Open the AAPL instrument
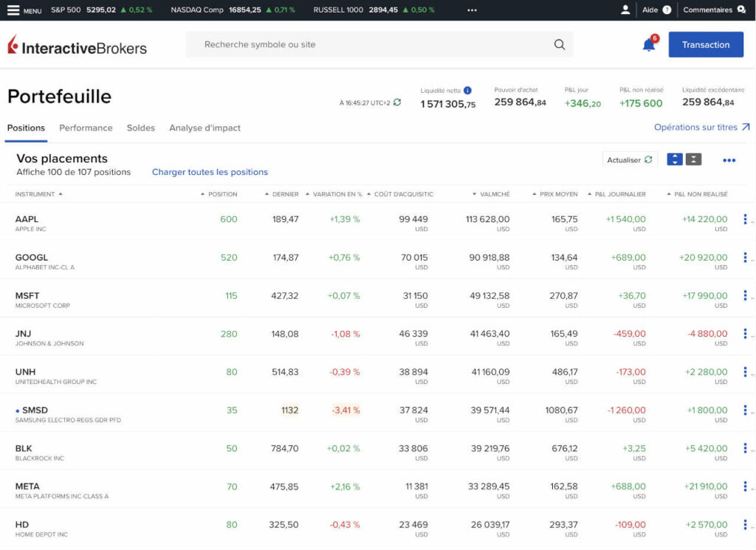This screenshot has width=756, height=550. (27, 219)
